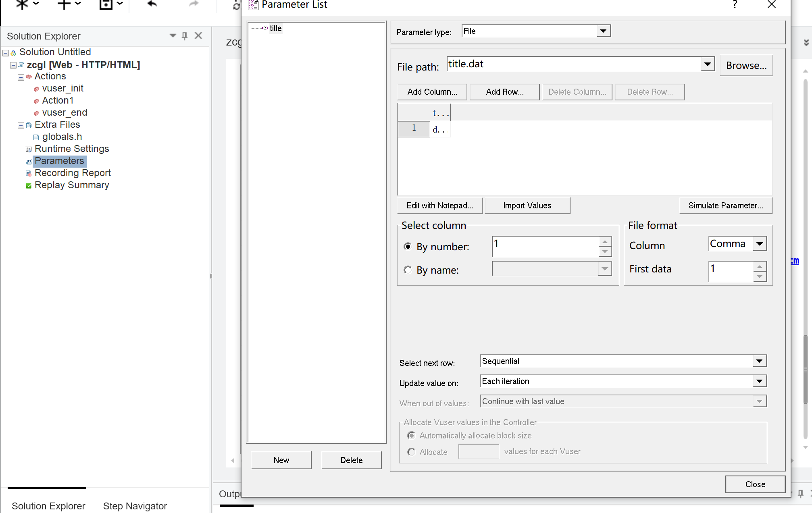Viewport: 812px width, 513px height.
Task: Click the Runtime Settings icon
Action: tap(28, 148)
